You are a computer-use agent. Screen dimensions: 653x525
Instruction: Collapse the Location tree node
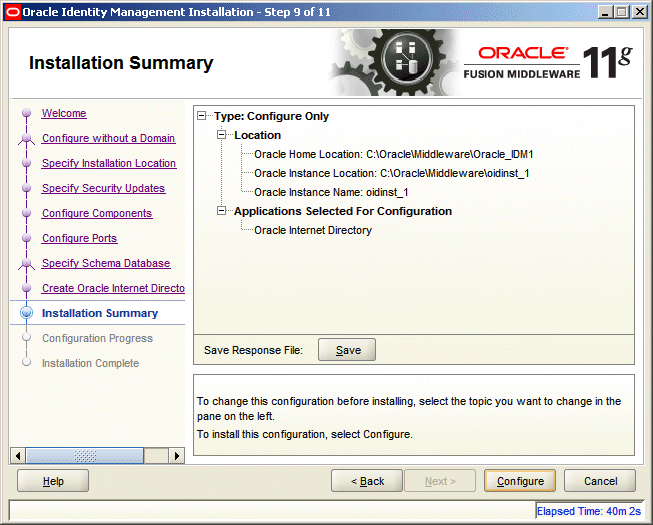tap(222, 135)
